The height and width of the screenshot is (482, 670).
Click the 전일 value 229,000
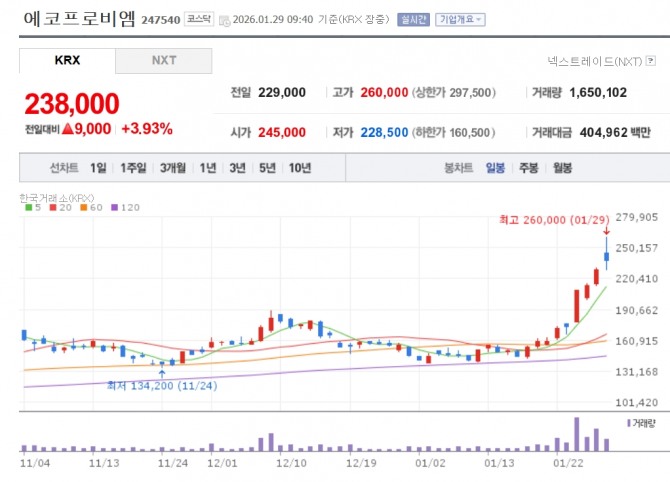[282, 93]
